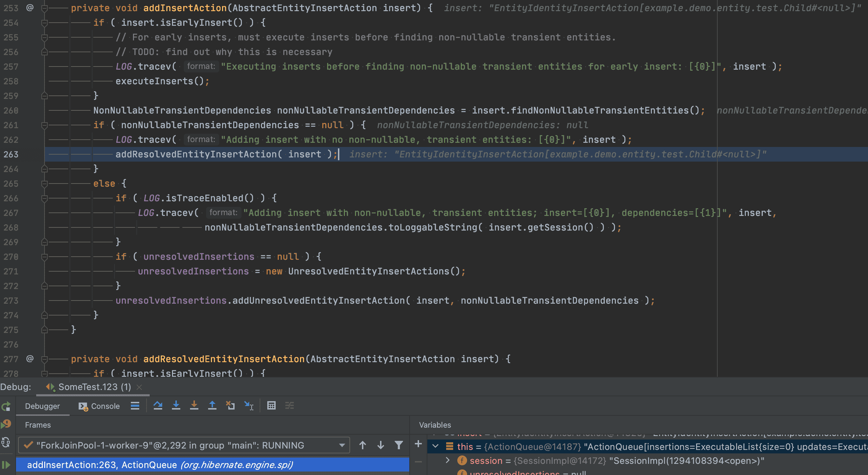Open the Evaluate Expression calculator icon
The height and width of the screenshot is (475, 868).
pyautogui.click(x=271, y=406)
